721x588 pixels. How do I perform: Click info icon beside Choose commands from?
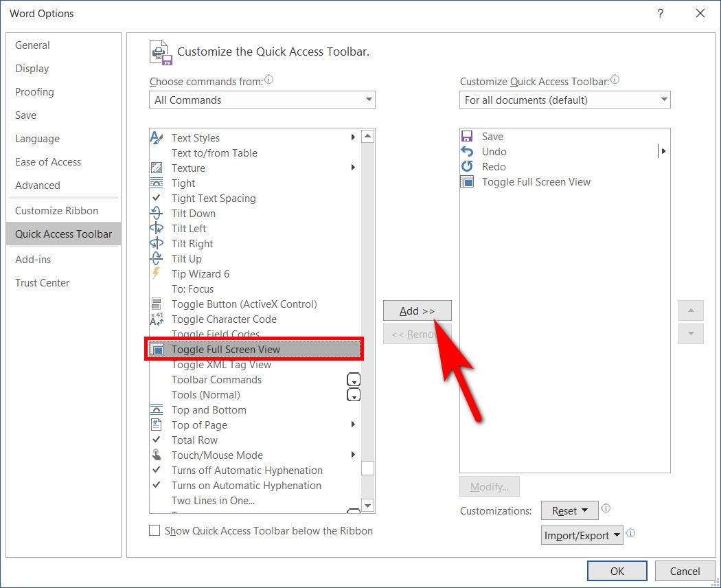coord(269,80)
